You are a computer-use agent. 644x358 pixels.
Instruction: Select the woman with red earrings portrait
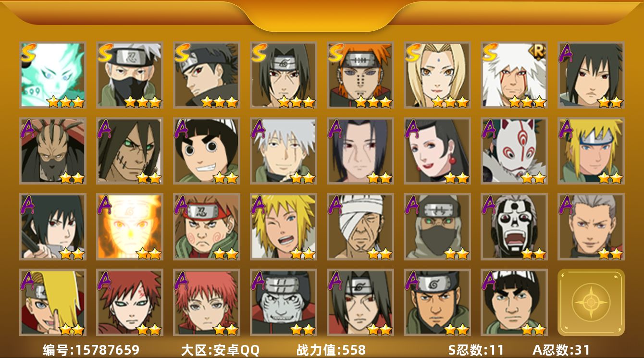click(x=437, y=151)
